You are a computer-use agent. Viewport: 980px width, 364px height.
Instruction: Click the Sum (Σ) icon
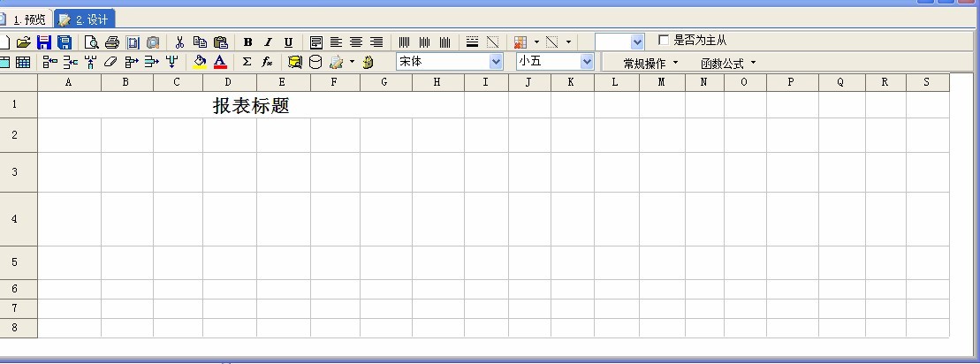pyautogui.click(x=247, y=62)
